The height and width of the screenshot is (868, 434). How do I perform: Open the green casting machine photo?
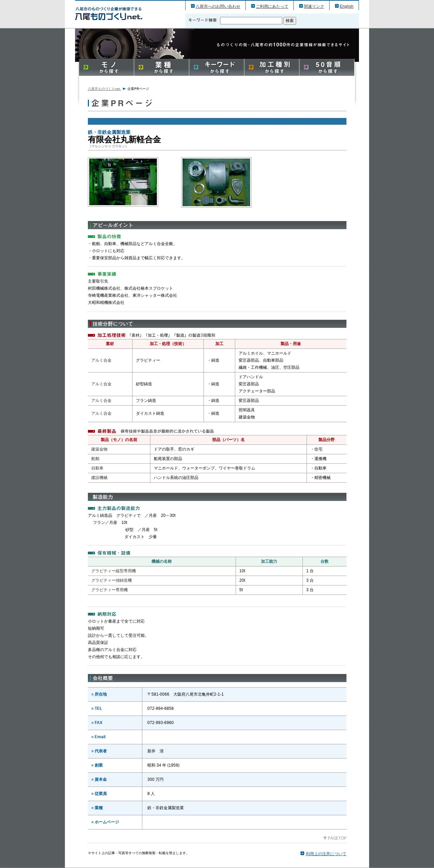coord(123,182)
